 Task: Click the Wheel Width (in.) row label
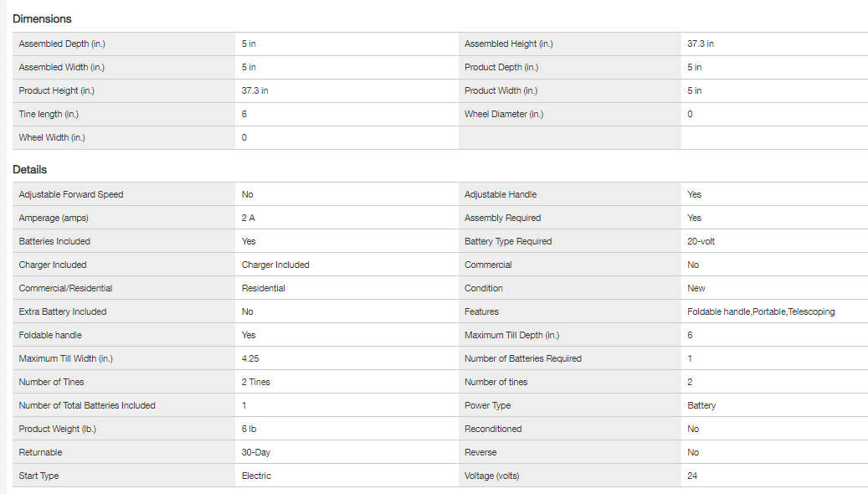(x=52, y=137)
